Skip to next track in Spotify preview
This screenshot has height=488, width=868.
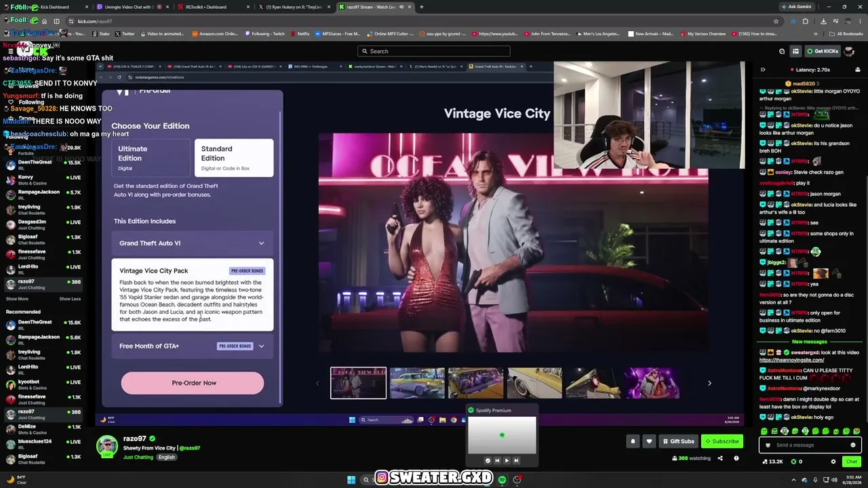click(x=516, y=460)
